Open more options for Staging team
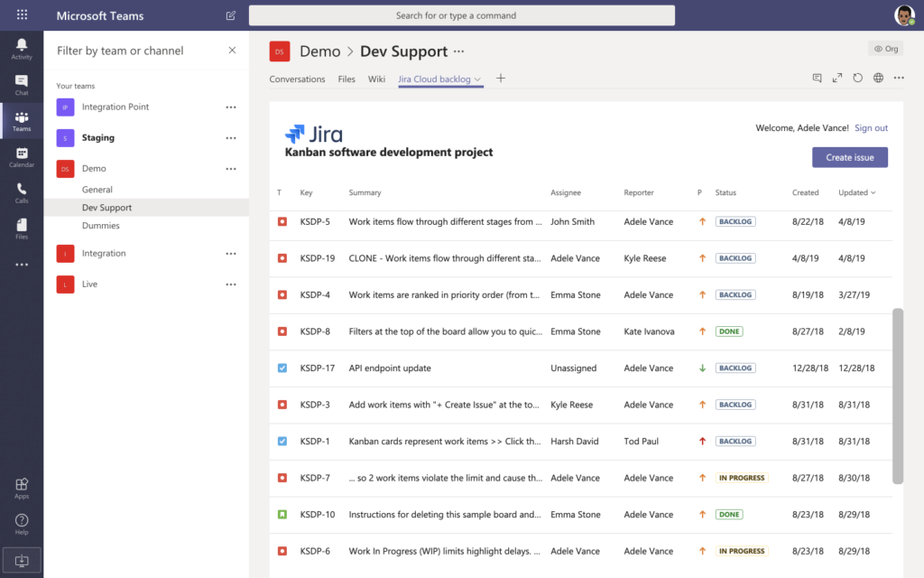 click(231, 138)
